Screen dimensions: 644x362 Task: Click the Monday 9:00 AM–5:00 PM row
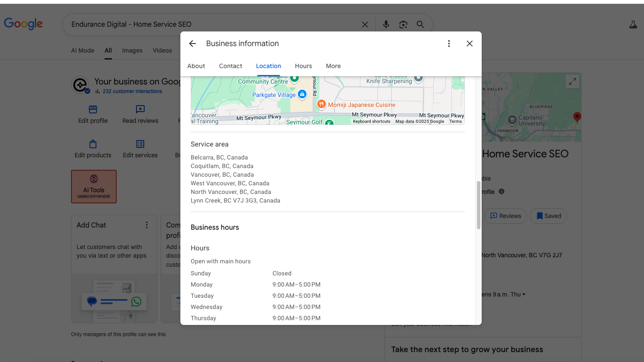(328, 284)
